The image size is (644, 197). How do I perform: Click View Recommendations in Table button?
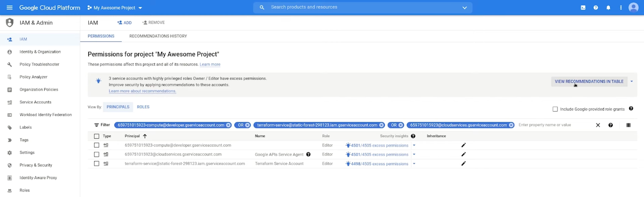[589, 81]
